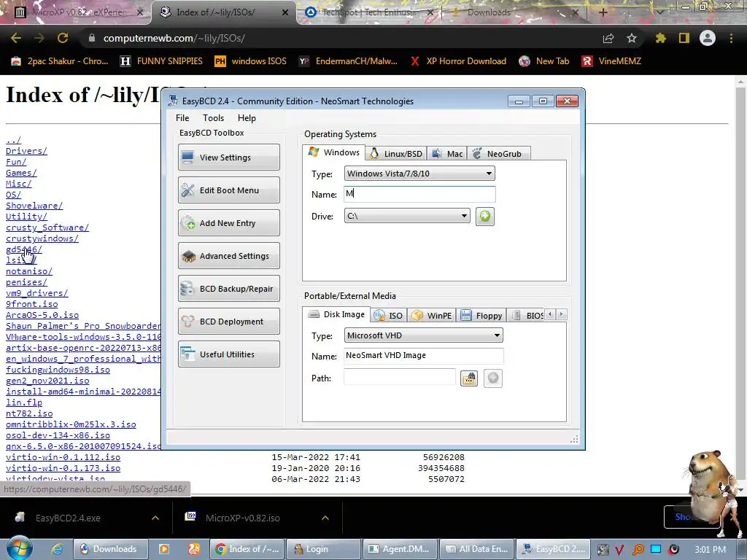Screen dimensions: 747x560
Task: Open the EasyBCD2.4.exe downloaded file
Action: (68, 518)
